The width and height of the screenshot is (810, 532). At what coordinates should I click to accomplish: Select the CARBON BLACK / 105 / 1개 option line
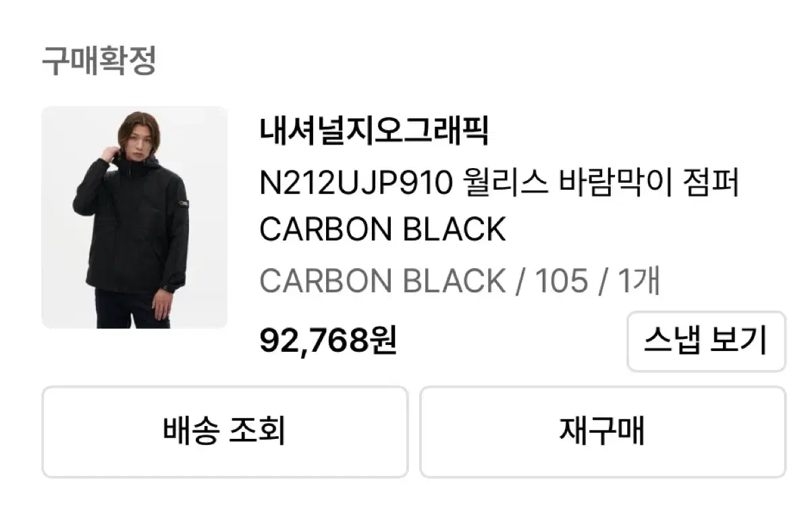click(459, 281)
